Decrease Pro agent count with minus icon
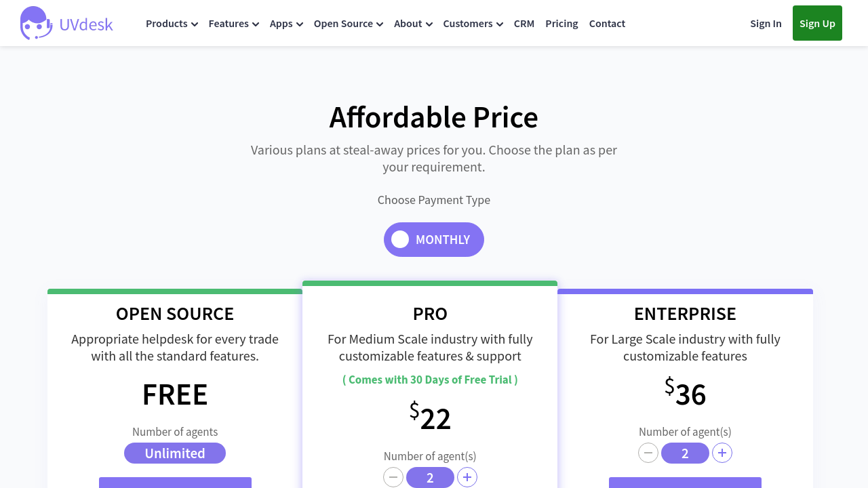The image size is (868, 488). click(x=393, y=477)
